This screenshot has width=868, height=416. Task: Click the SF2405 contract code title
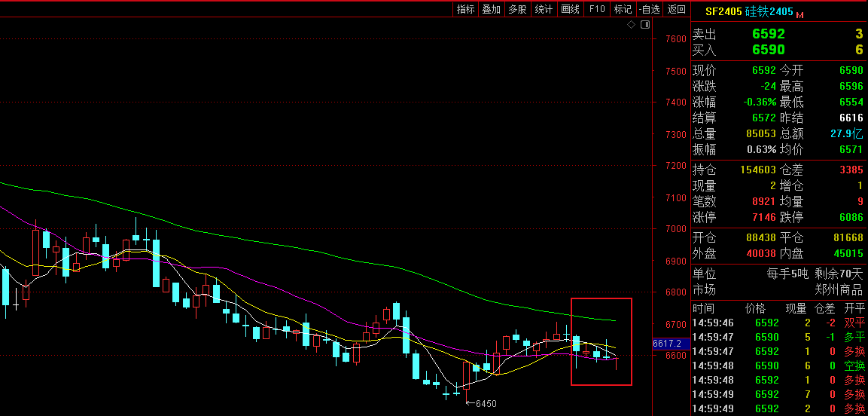[x=722, y=11]
